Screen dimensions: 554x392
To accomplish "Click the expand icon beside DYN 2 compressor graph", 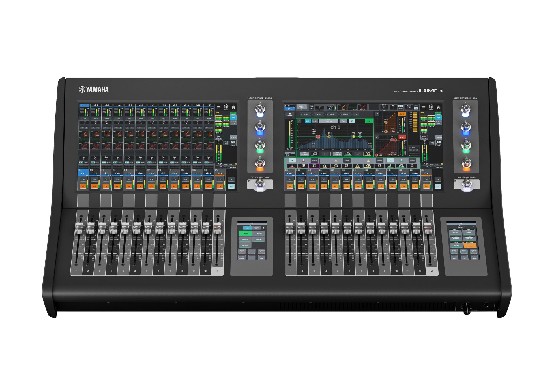I will (377, 137).
